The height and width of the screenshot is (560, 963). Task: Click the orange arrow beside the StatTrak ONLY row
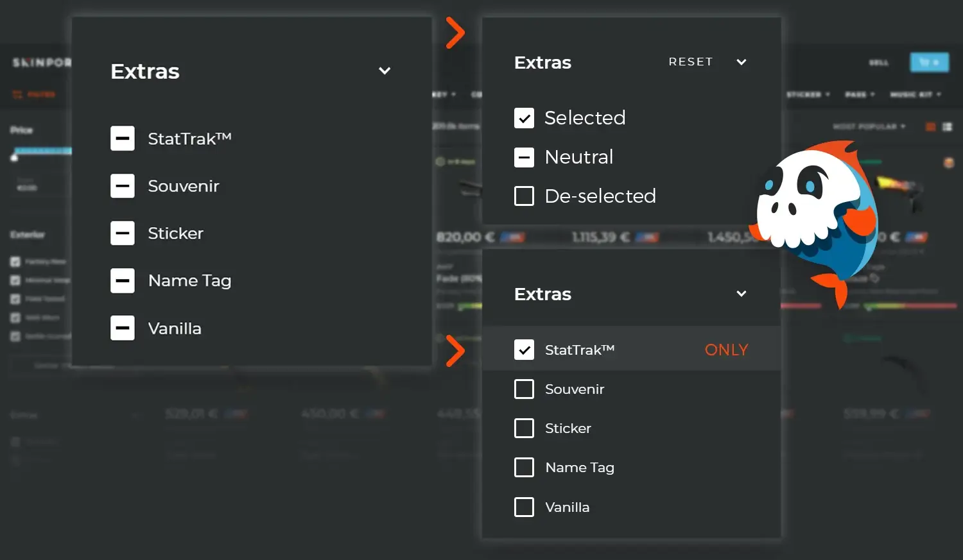pyautogui.click(x=455, y=351)
